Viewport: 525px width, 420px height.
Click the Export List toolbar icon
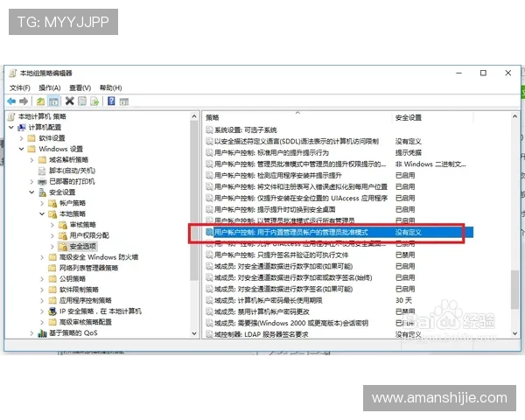tap(94, 101)
